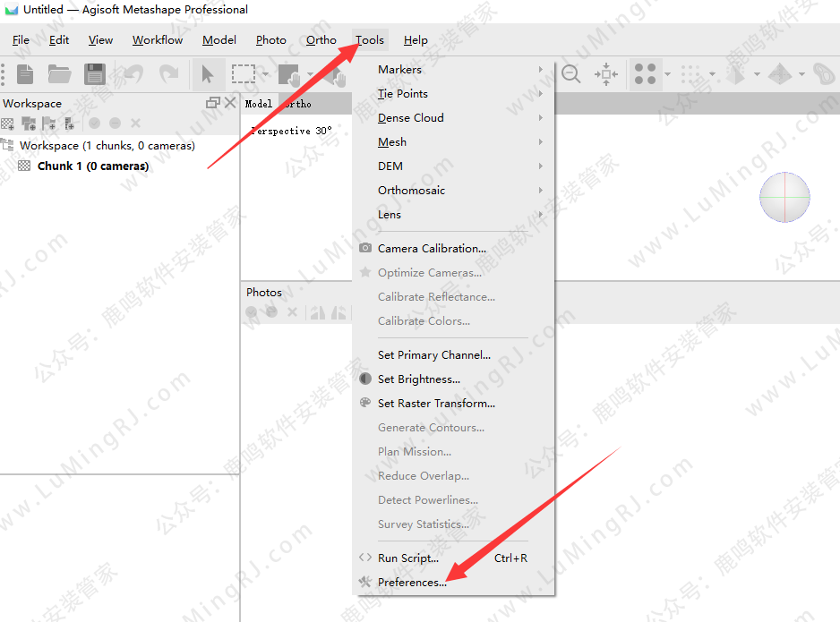Switch to the Model view tab
Viewport: 840px width, 622px height.
click(x=259, y=104)
